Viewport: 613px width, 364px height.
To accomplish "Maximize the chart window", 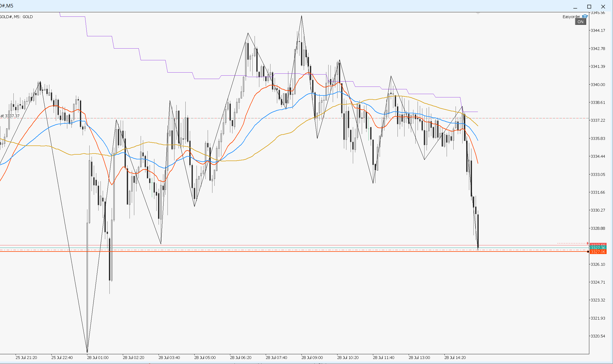I will 589,7.
